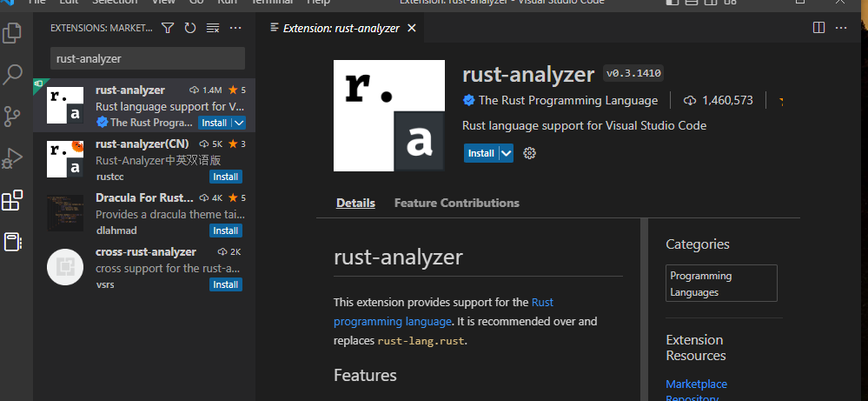This screenshot has width=868, height=401.
Task: Click the large rust-analyzer logo in details page
Action: [x=389, y=116]
